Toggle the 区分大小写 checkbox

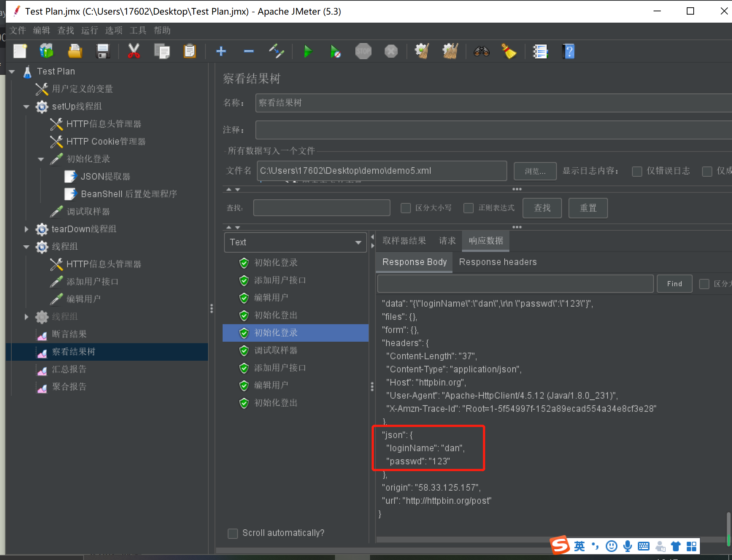(x=406, y=208)
